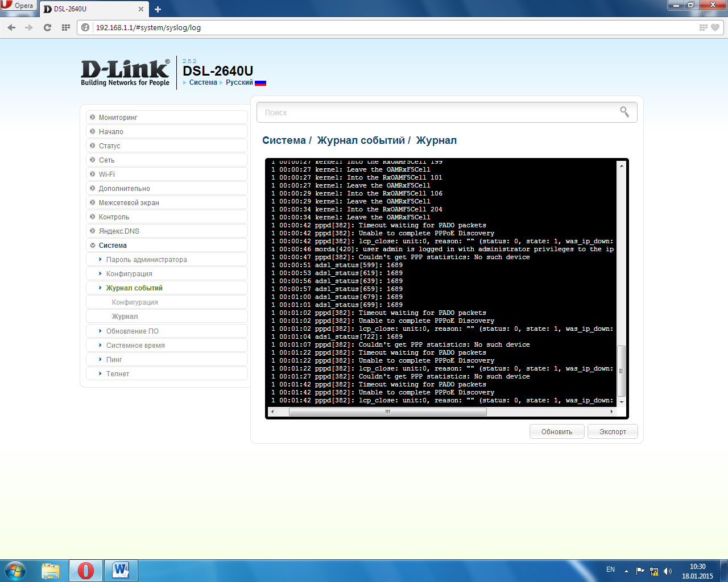Screen dimensions: 728x582
Task: Open Word from the taskbar
Action: (x=121, y=570)
